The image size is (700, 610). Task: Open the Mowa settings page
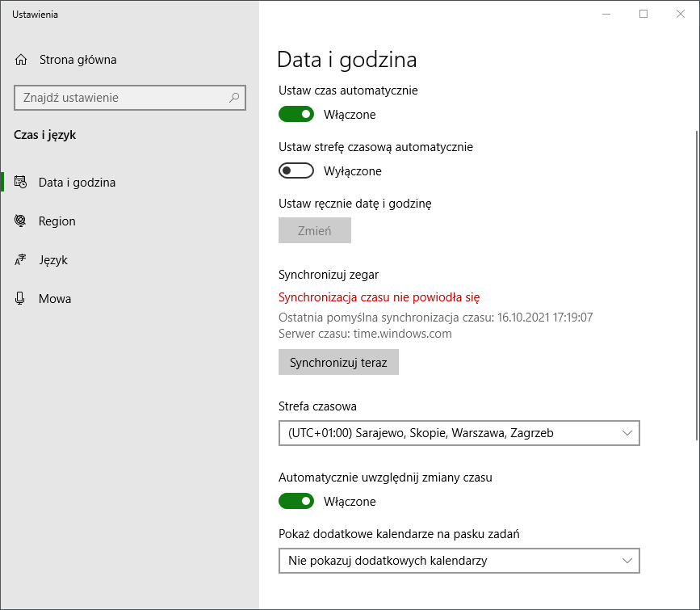point(129,298)
